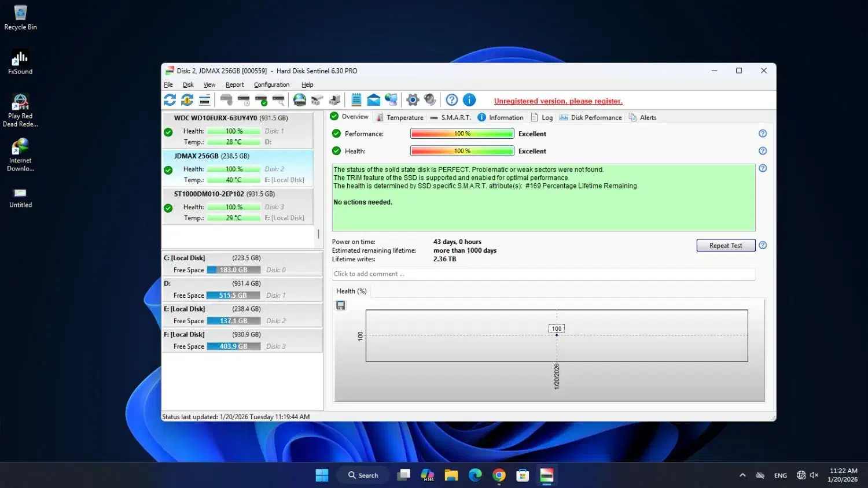Click the floppy save icon above health graph

341,305
